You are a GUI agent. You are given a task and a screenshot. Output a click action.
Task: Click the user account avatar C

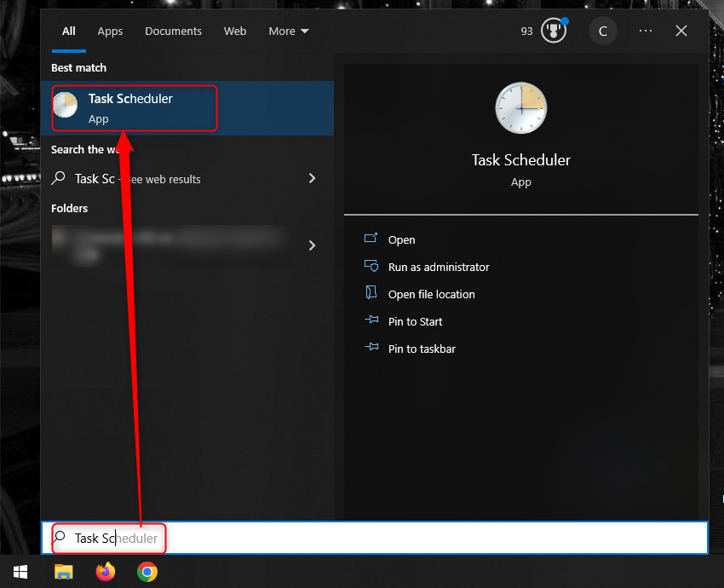(603, 32)
